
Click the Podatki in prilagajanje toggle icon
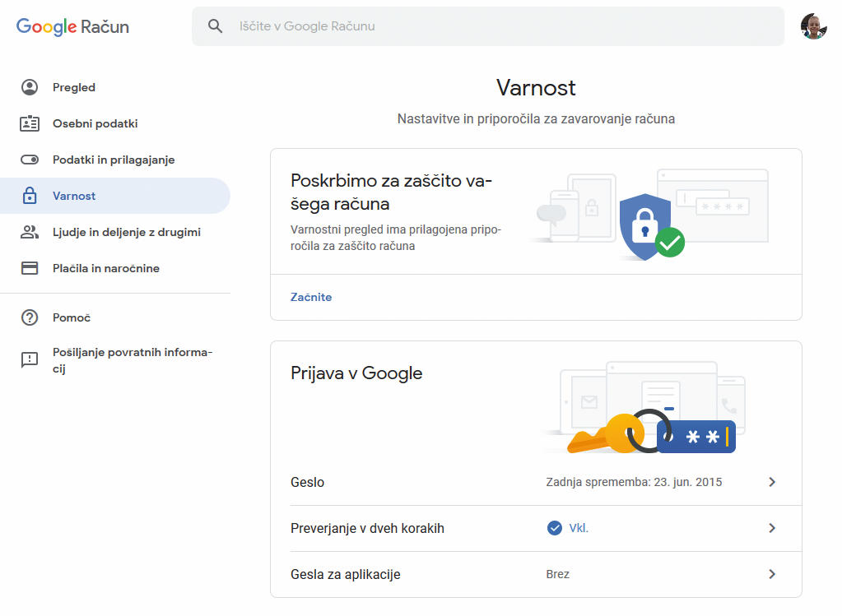coord(30,160)
